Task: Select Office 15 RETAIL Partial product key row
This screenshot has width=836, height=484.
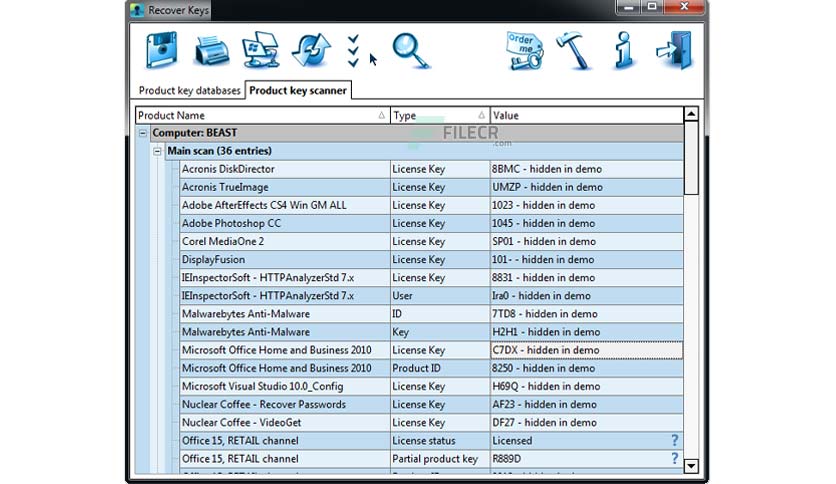Action: (431, 459)
